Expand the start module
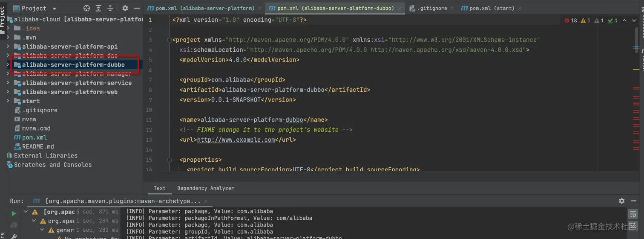 (x=8, y=101)
